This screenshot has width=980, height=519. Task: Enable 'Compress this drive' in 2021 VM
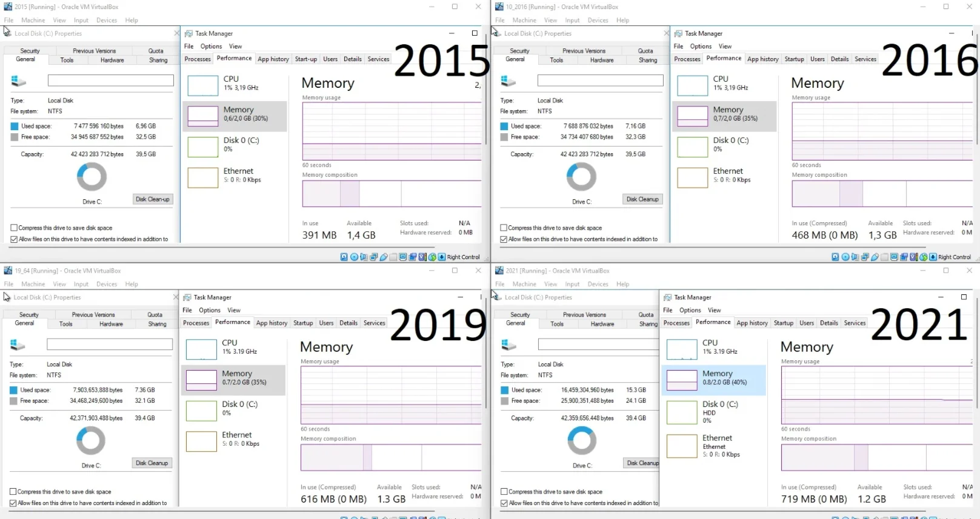[x=504, y=492]
